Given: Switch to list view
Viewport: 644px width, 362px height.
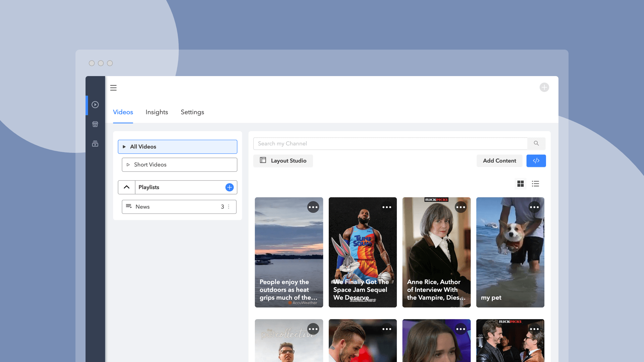Looking at the screenshot, I should pyautogui.click(x=535, y=184).
